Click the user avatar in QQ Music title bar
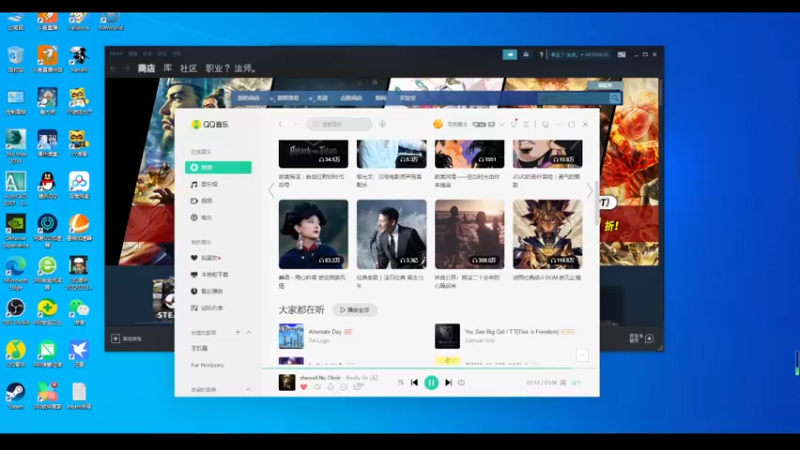The image size is (800, 450). click(438, 124)
